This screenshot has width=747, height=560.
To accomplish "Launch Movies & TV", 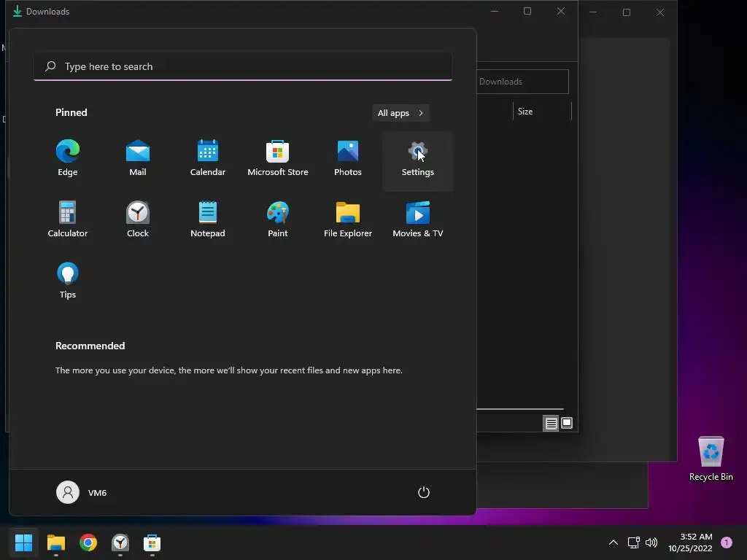I will pos(418,220).
